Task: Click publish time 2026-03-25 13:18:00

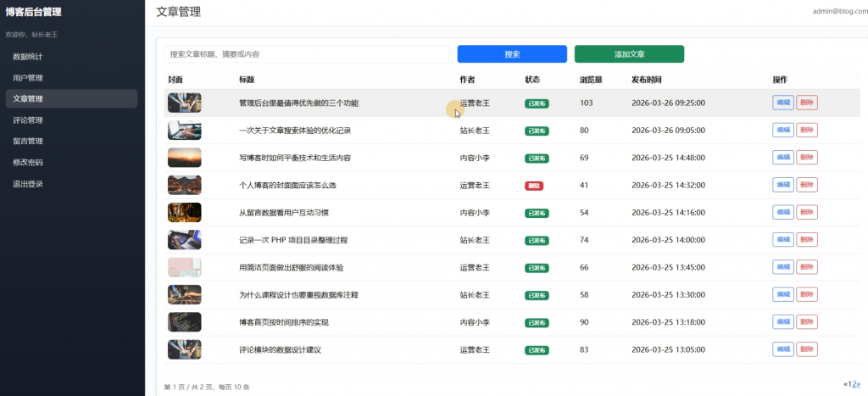Action: coord(668,322)
